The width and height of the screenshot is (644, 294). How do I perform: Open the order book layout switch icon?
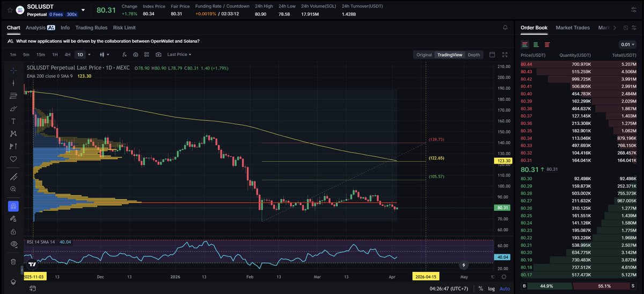pyautogui.click(x=625, y=27)
